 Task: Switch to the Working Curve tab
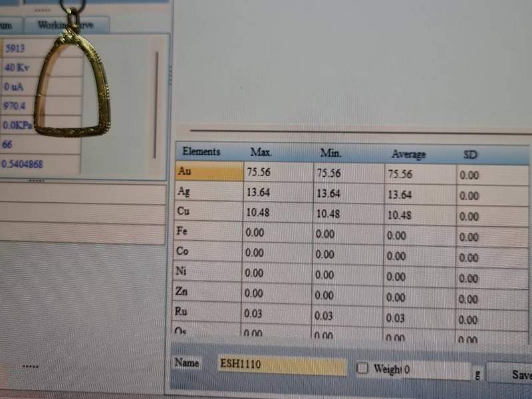pos(66,25)
